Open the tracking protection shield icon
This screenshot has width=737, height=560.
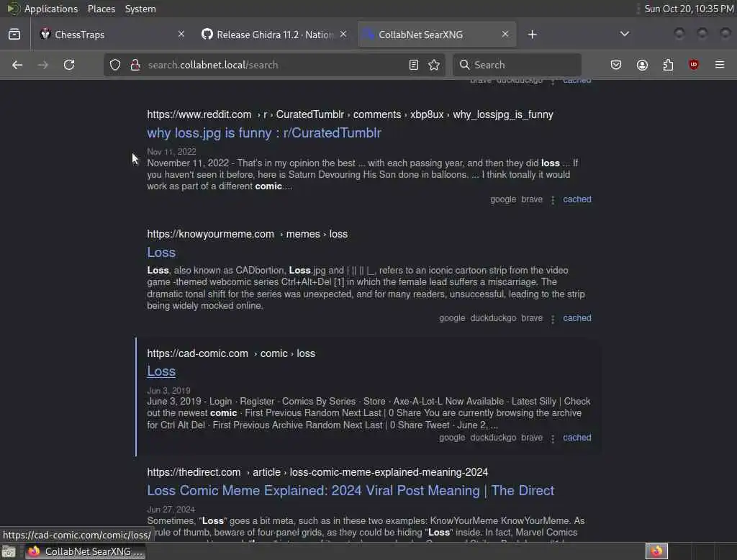(x=115, y=65)
